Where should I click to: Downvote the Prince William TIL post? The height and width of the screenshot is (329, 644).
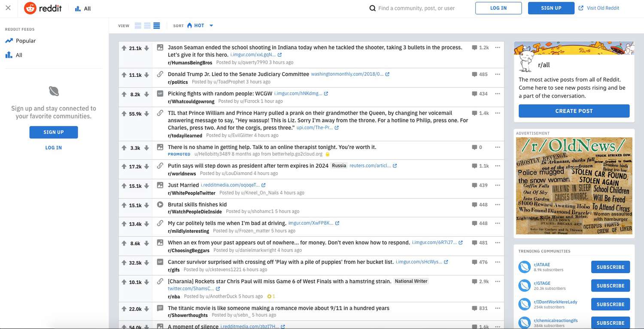146,114
